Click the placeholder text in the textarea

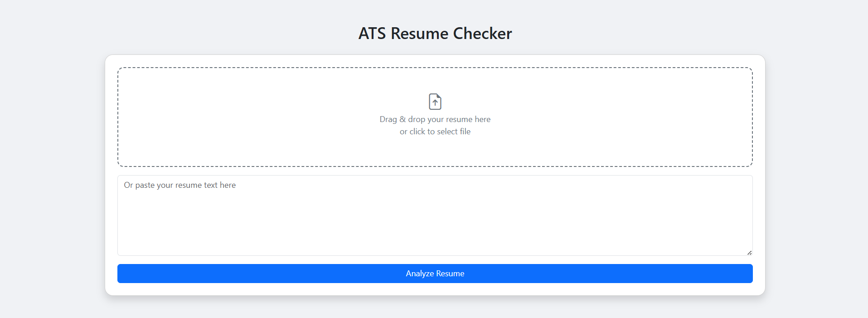click(x=179, y=185)
